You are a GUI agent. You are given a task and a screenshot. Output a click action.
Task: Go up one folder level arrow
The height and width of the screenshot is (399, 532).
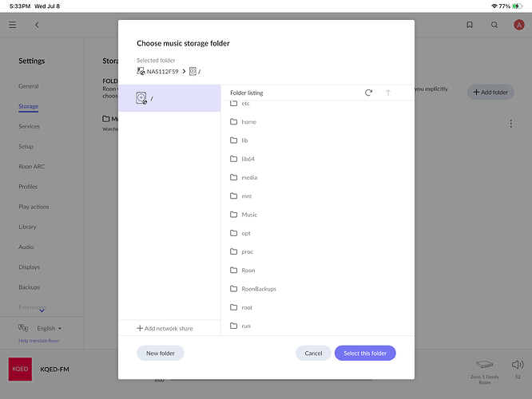coord(388,93)
